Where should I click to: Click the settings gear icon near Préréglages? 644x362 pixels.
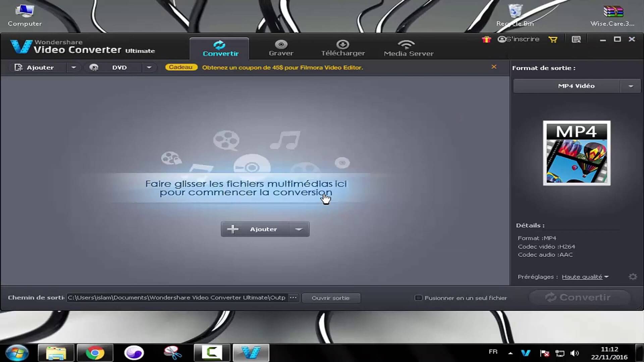coord(633,276)
